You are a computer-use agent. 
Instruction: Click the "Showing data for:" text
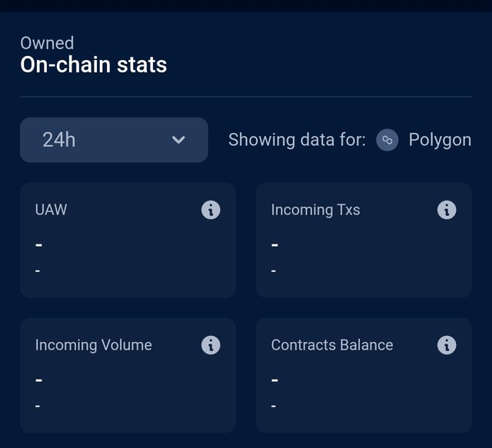pyautogui.click(x=297, y=140)
